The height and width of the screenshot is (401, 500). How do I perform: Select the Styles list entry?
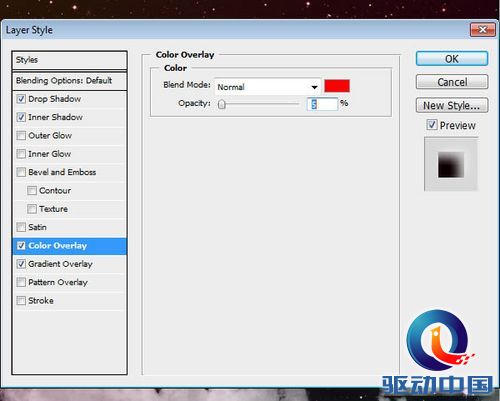point(69,60)
